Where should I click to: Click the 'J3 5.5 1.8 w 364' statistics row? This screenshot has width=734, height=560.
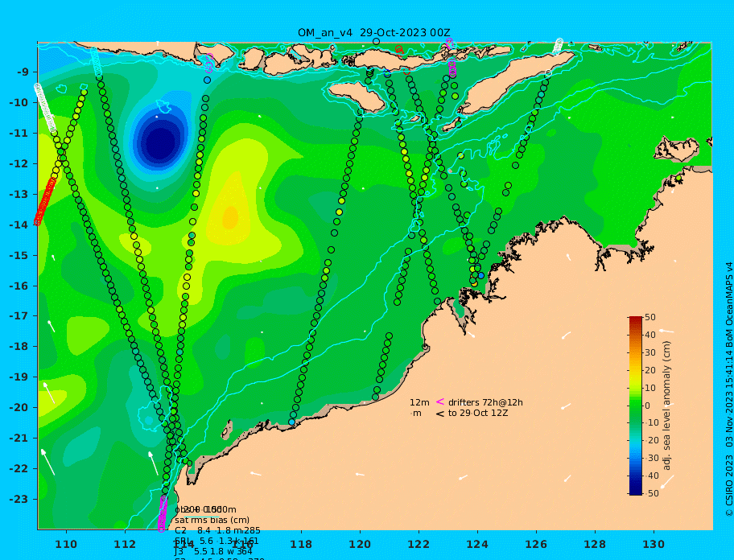[213, 551]
